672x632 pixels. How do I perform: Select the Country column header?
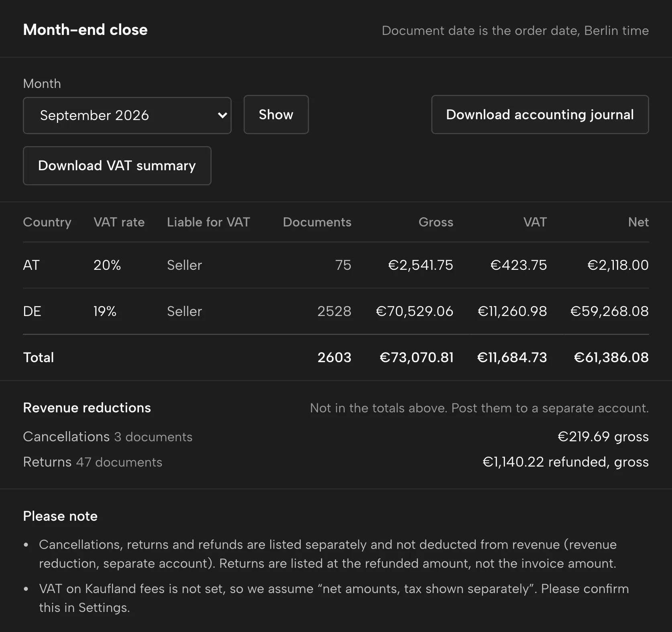click(47, 222)
